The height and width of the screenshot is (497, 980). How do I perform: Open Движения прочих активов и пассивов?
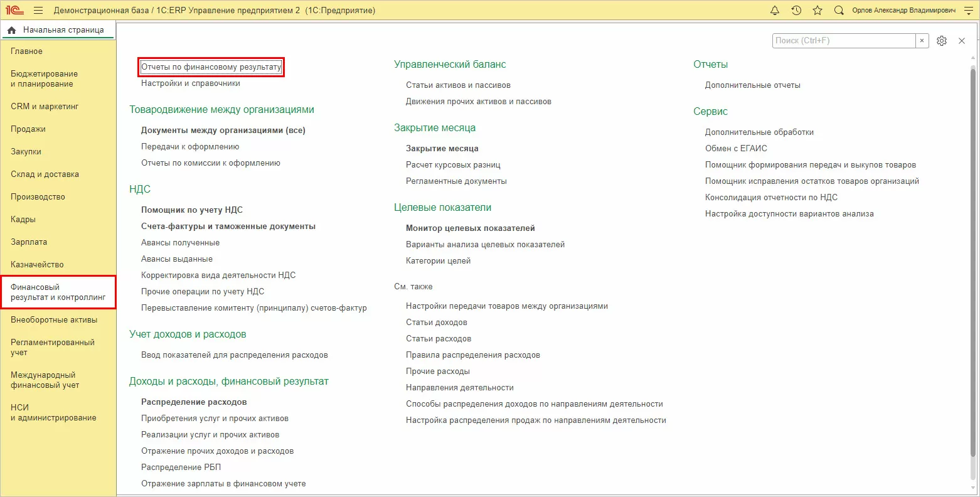coord(479,102)
